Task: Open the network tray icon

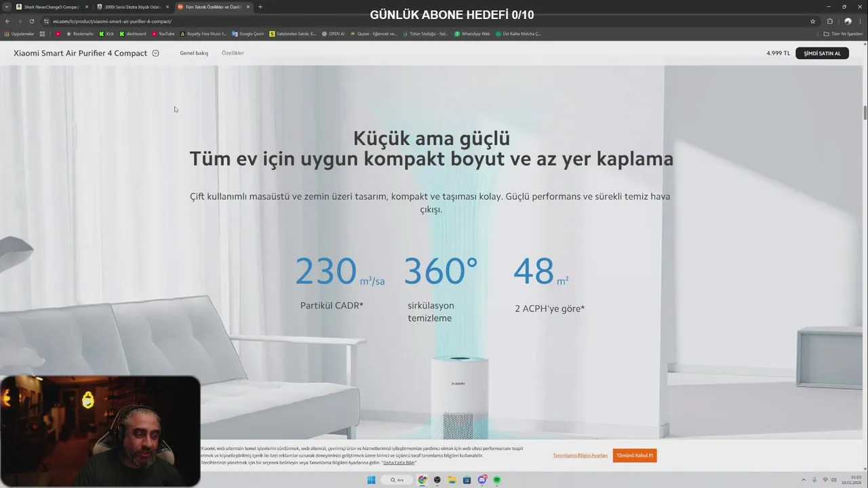Action: pyautogui.click(x=825, y=480)
